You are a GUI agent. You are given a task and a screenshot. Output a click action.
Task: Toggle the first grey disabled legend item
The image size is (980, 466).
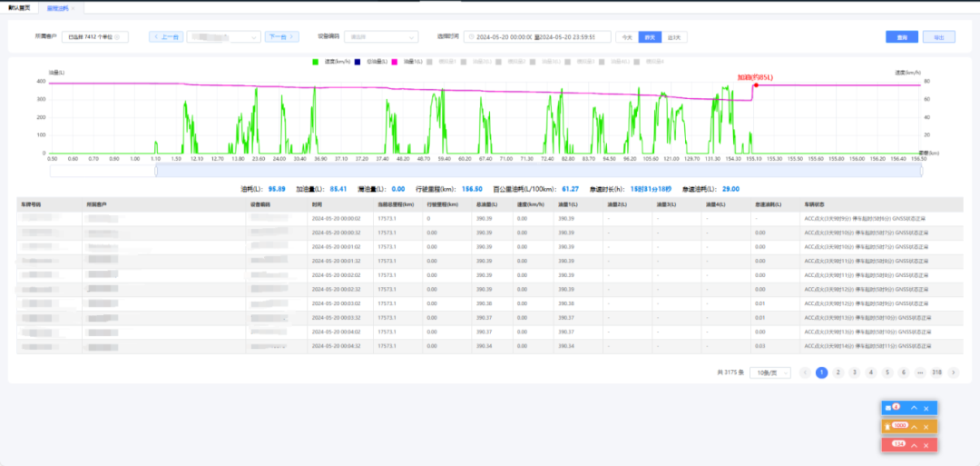441,61
